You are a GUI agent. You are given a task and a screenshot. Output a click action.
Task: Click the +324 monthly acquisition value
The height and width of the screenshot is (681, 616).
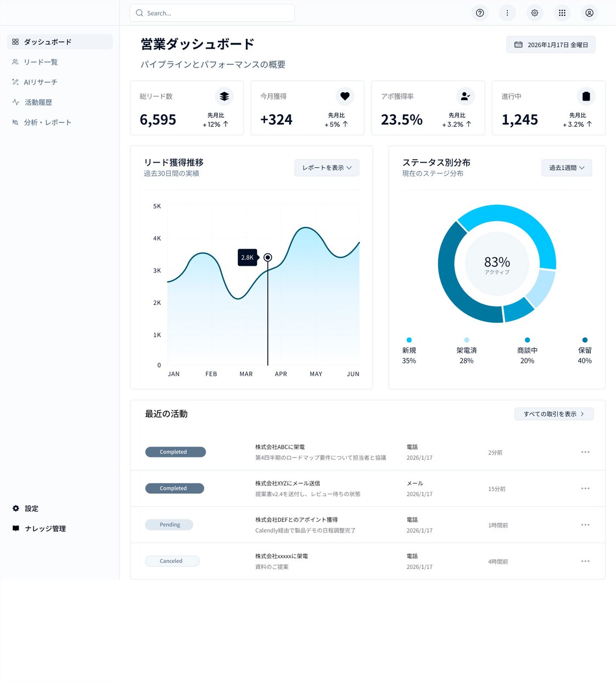click(276, 119)
